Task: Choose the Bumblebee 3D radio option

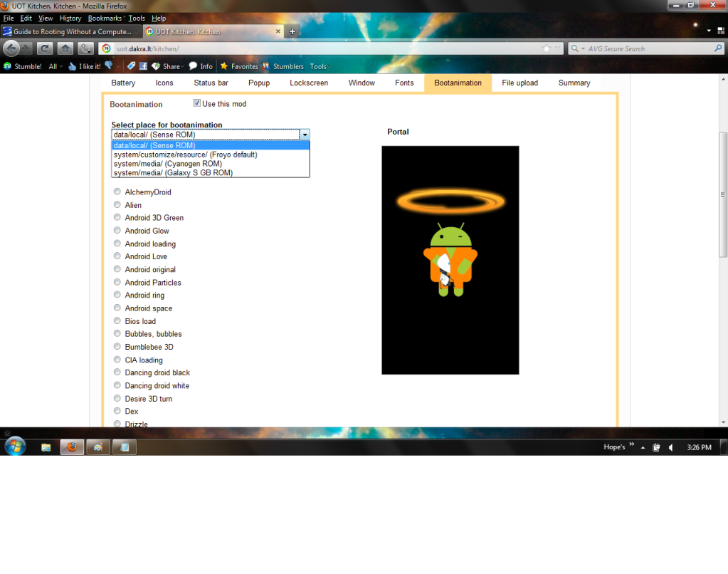Action: (x=117, y=347)
